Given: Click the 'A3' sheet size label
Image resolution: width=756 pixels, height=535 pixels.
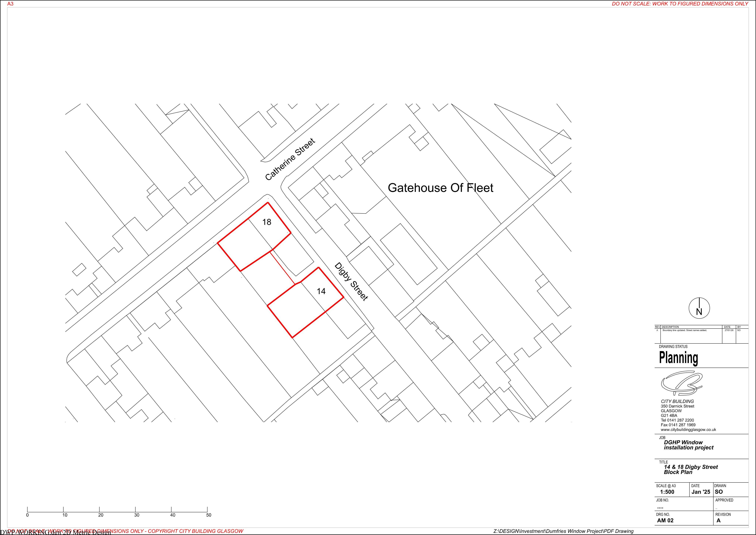Looking at the screenshot, I should click(10, 4).
